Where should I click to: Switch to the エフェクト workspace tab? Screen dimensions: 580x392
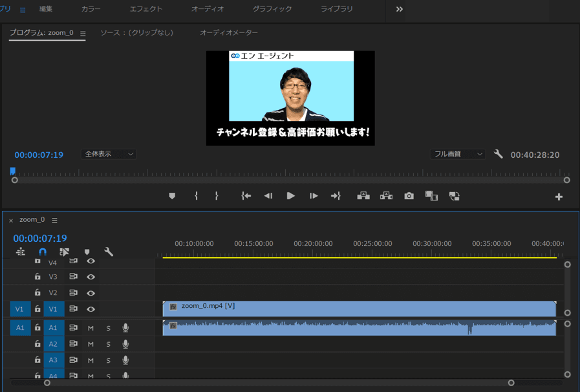tap(145, 9)
